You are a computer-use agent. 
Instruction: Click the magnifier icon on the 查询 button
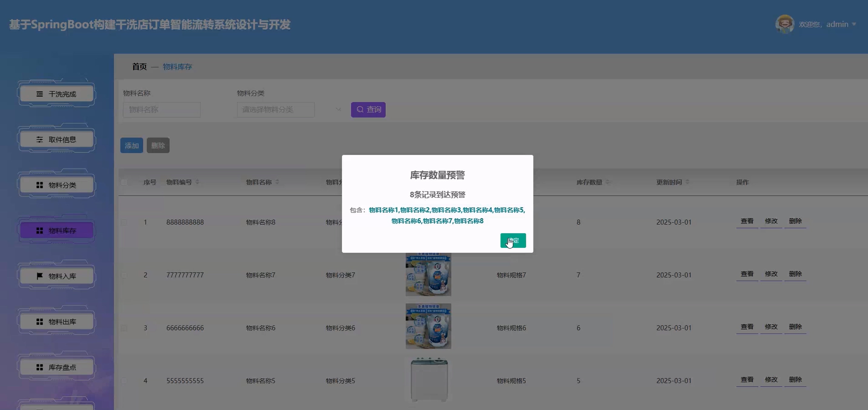tap(360, 110)
